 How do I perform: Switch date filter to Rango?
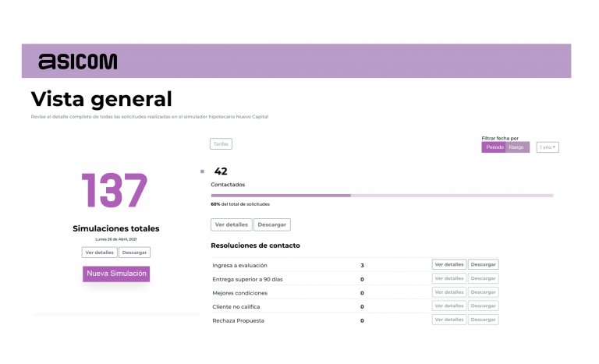pos(517,147)
